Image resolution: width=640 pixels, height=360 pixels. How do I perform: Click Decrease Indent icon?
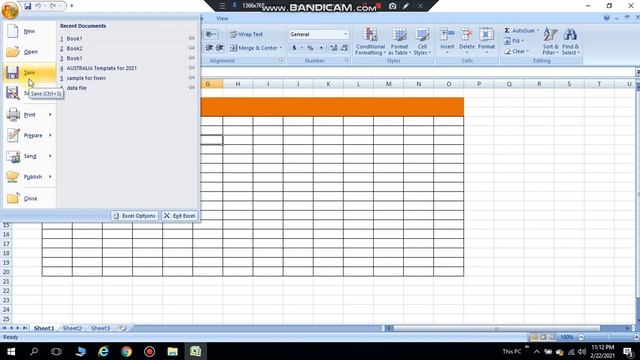209,48
